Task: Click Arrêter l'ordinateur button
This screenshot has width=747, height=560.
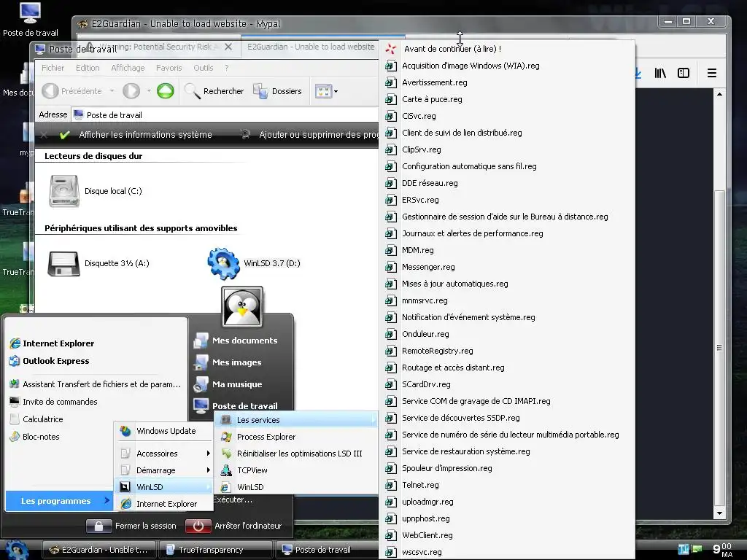Action: click(234, 526)
